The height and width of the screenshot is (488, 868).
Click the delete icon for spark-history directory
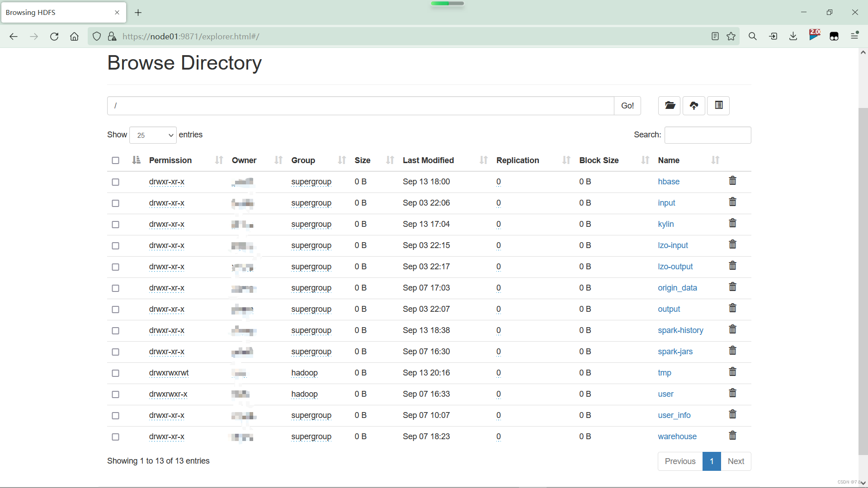[732, 329]
